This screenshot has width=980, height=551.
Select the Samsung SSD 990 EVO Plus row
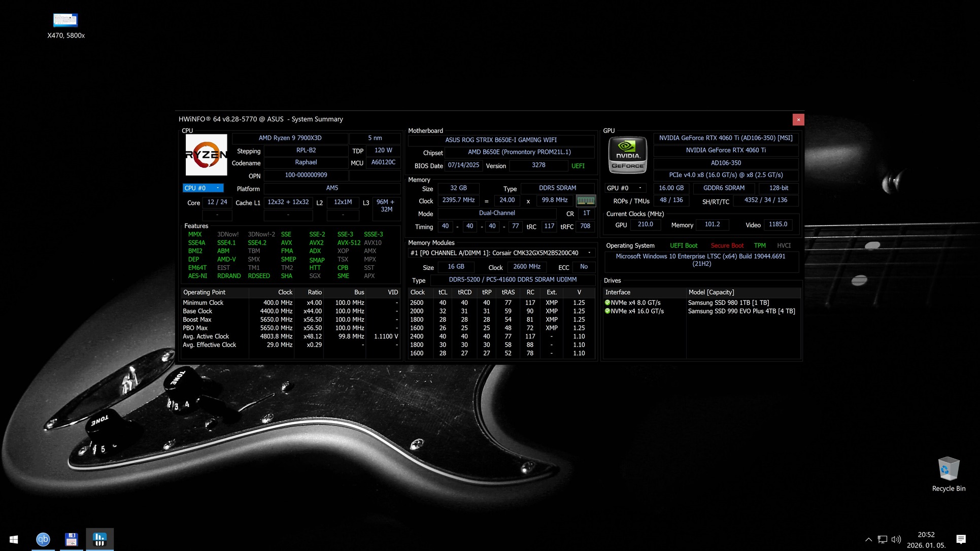741,312
